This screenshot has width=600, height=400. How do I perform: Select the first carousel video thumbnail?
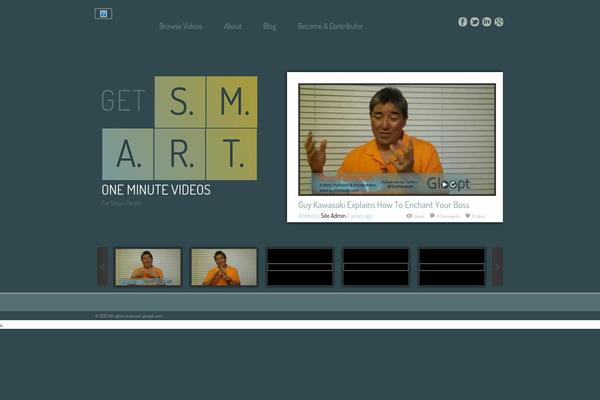[148, 267]
